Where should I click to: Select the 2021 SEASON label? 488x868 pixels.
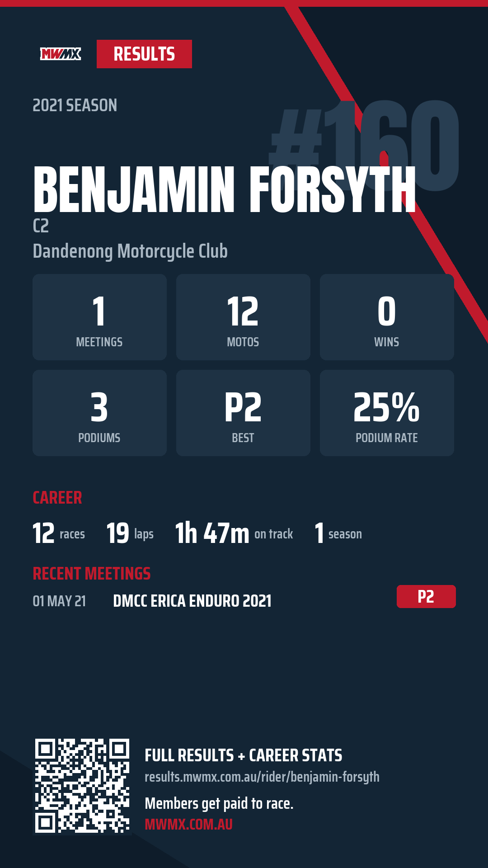[x=75, y=105]
